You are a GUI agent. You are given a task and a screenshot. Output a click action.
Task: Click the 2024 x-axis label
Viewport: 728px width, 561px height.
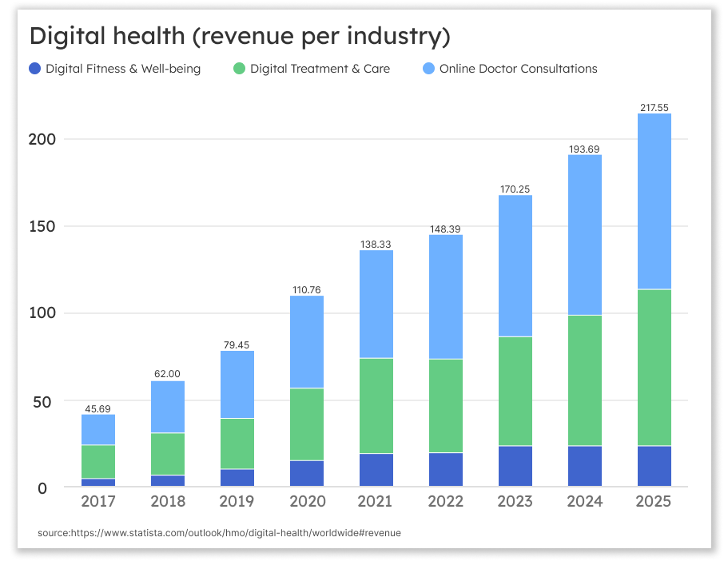pos(584,502)
